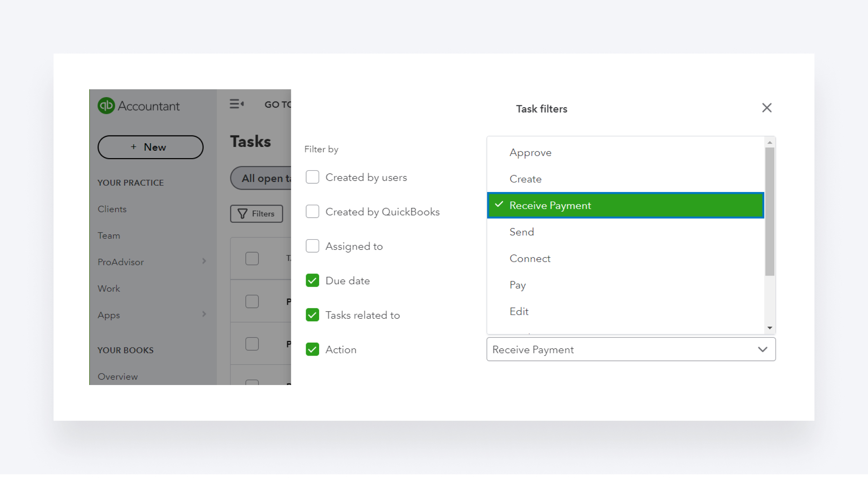Image resolution: width=868 pixels, height=481 pixels.
Task: Navigate to Work in the sidebar
Action: tap(108, 288)
